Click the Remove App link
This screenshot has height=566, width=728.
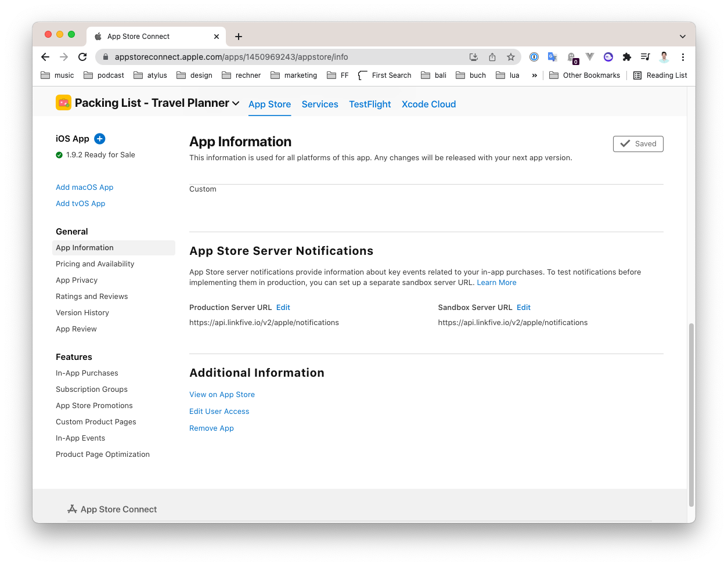[x=211, y=428]
